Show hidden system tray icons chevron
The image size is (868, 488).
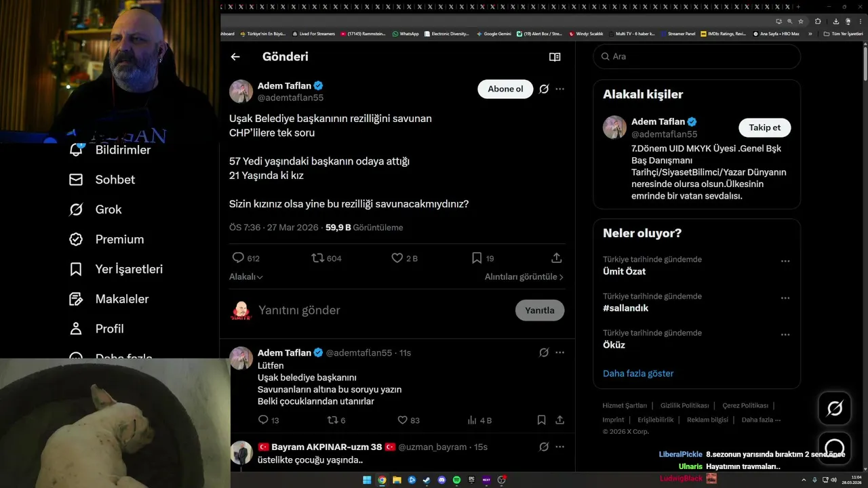(804, 480)
